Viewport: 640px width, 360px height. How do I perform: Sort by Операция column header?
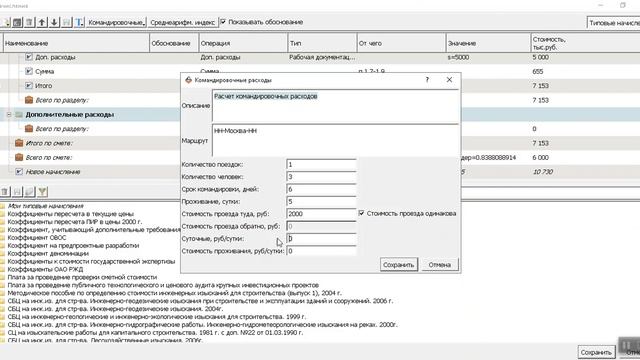click(243, 43)
